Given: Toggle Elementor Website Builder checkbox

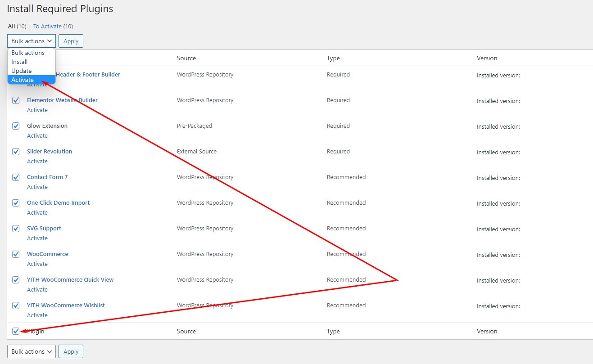Looking at the screenshot, I should pyautogui.click(x=16, y=100).
